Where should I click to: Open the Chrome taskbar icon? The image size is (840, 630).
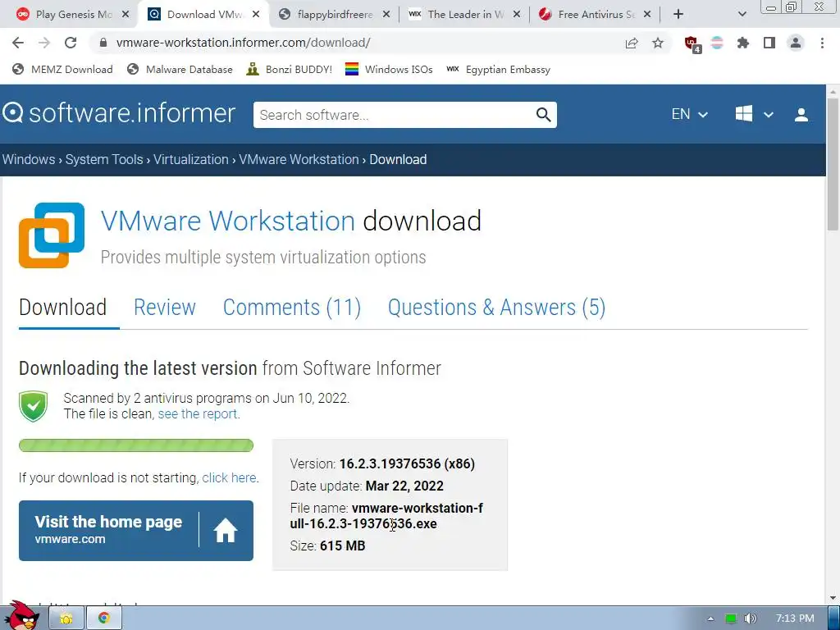click(104, 619)
